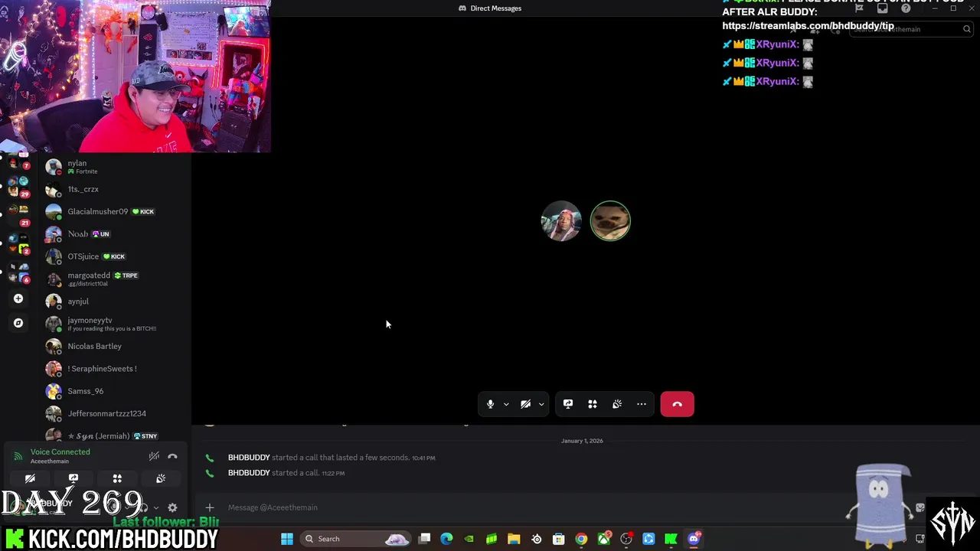Launch activities from Voice Connected panel
Viewport: 980px width, 551px height.
[117, 478]
